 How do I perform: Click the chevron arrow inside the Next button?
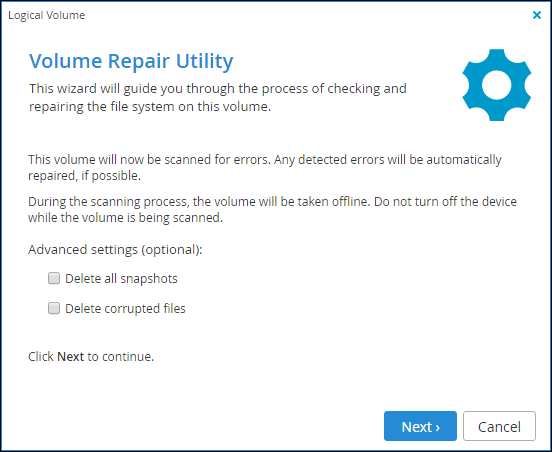click(438, 428)
